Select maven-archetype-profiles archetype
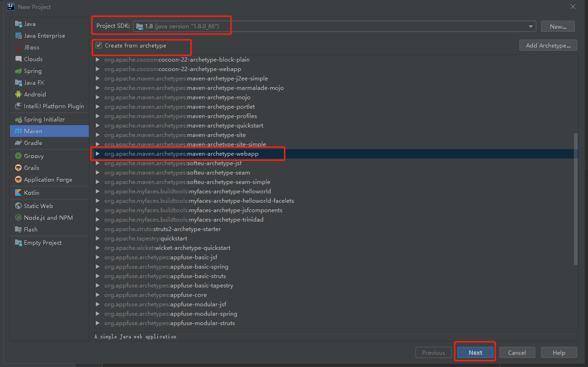588x367 pixels. [x=180, y=116]
